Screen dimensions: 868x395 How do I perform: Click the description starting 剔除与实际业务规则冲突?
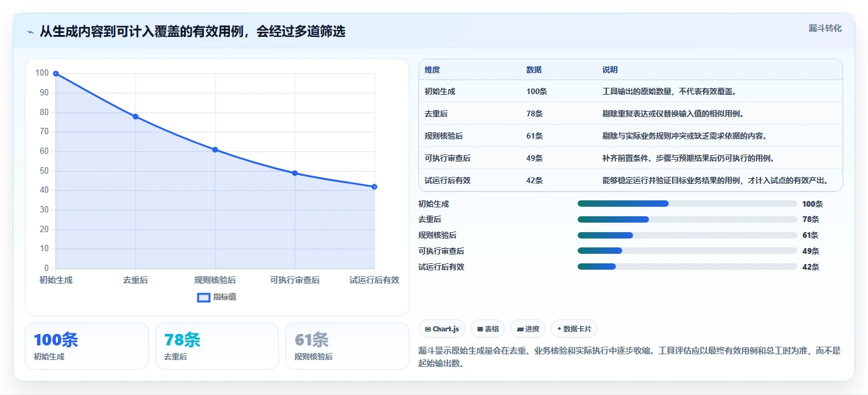(x=685, y=136)
